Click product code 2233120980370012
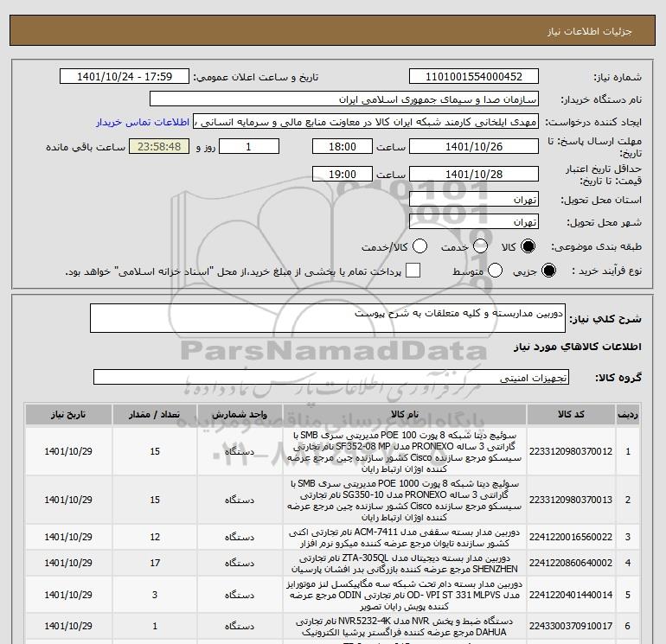666x644 pixels. (x=571, y=451)
